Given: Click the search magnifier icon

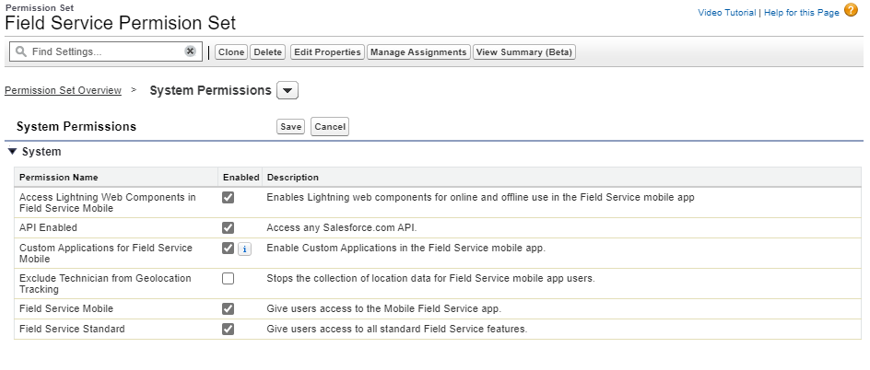Looking at the screenshot, I should click(21, 52).
